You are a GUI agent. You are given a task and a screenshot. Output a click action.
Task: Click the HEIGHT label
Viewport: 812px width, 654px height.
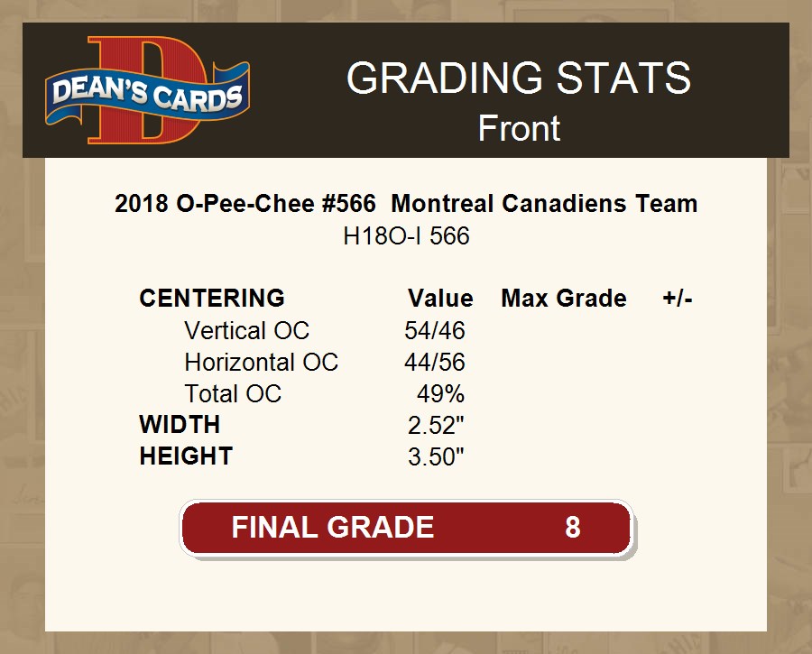pyautogui.click(x=186, y=456)
